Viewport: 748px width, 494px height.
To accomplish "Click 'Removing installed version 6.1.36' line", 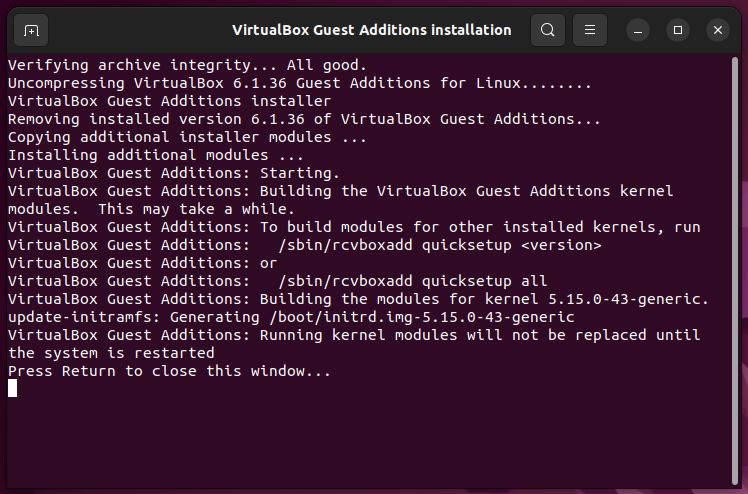I will [x=304, y=119].
